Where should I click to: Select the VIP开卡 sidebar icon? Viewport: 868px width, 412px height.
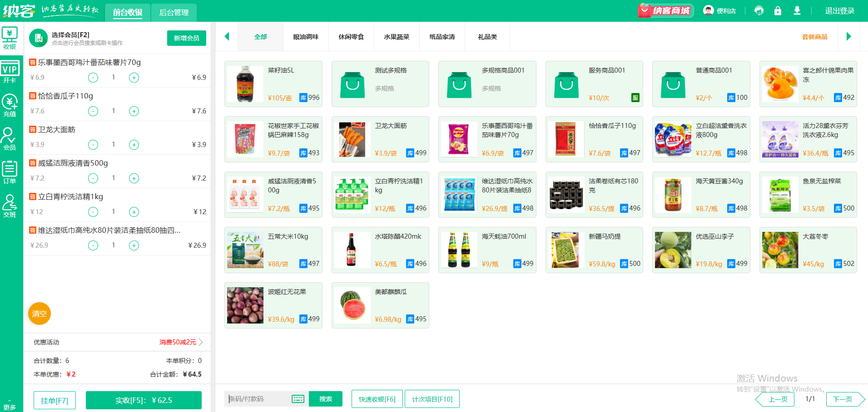[10, 72]
